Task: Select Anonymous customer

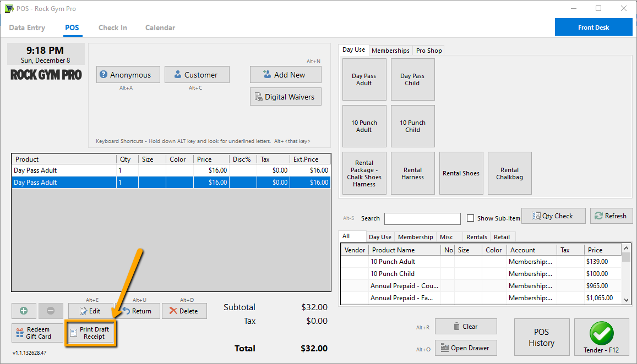Action: [x=128, y=75]
